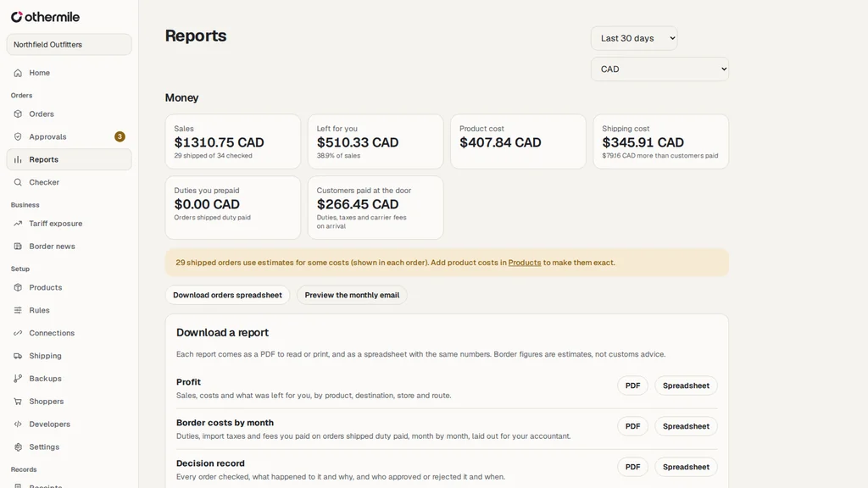Click the Approvals badge showing 3
This screenshot has width=868, height=488.
click(x=120, y=136)
